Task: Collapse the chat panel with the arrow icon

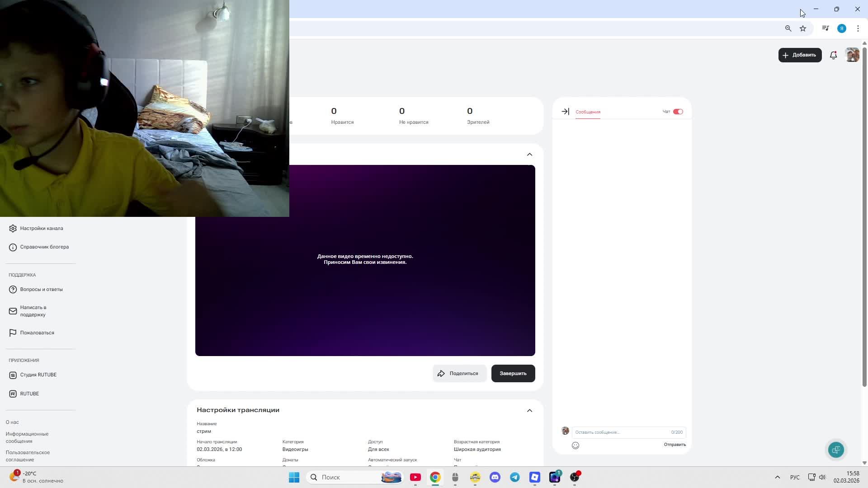Action: (x=565, y=112)
